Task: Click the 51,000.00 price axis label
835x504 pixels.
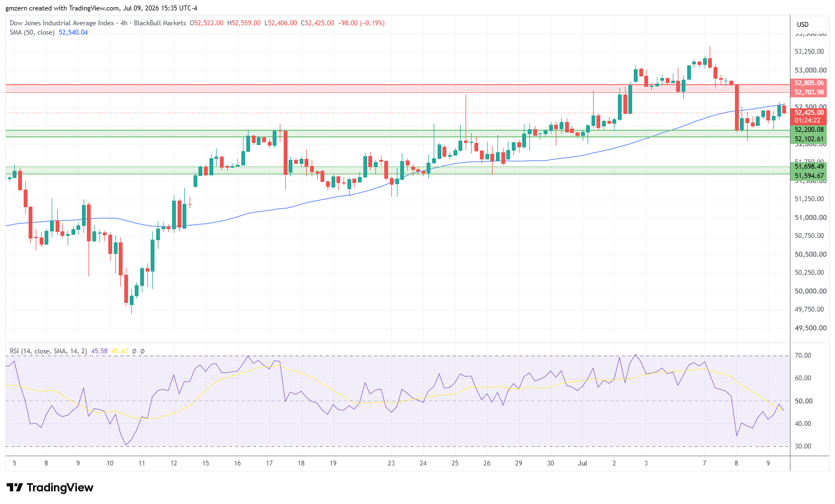Action: [811, 218]
